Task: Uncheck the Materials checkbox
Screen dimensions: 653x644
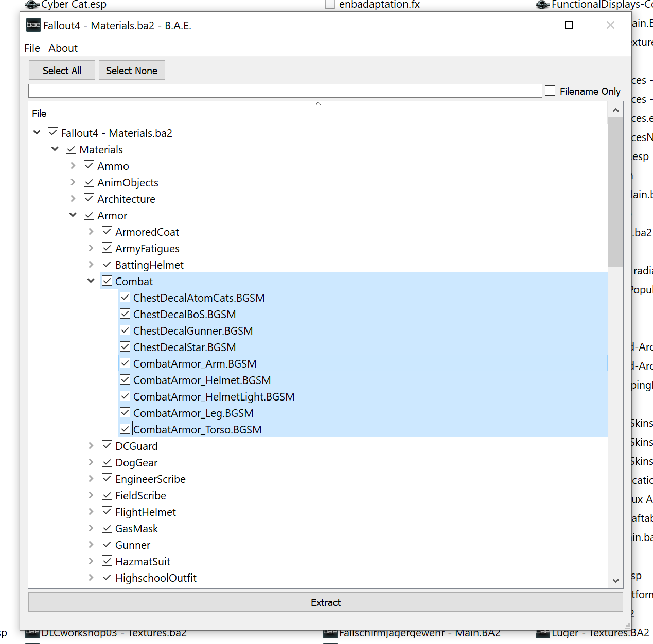Action: pos(71,149)
